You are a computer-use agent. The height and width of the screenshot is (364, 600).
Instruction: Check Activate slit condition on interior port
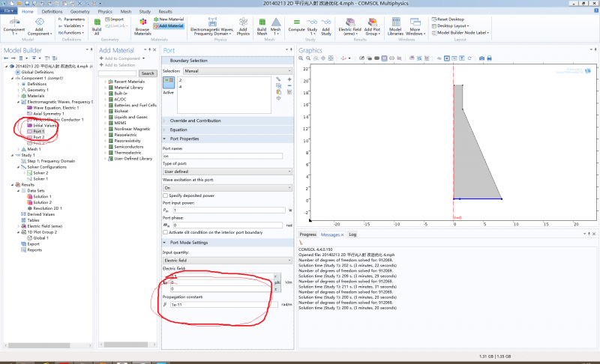pos(166,234)
